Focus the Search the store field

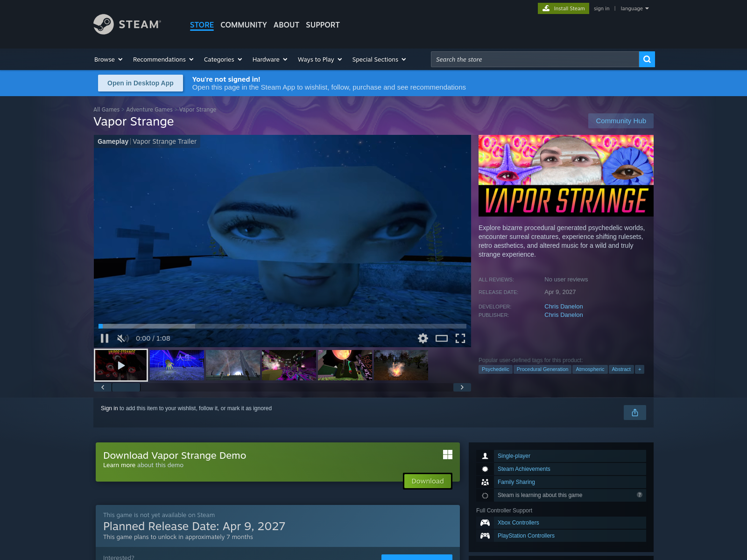click(x=535, y=59)
